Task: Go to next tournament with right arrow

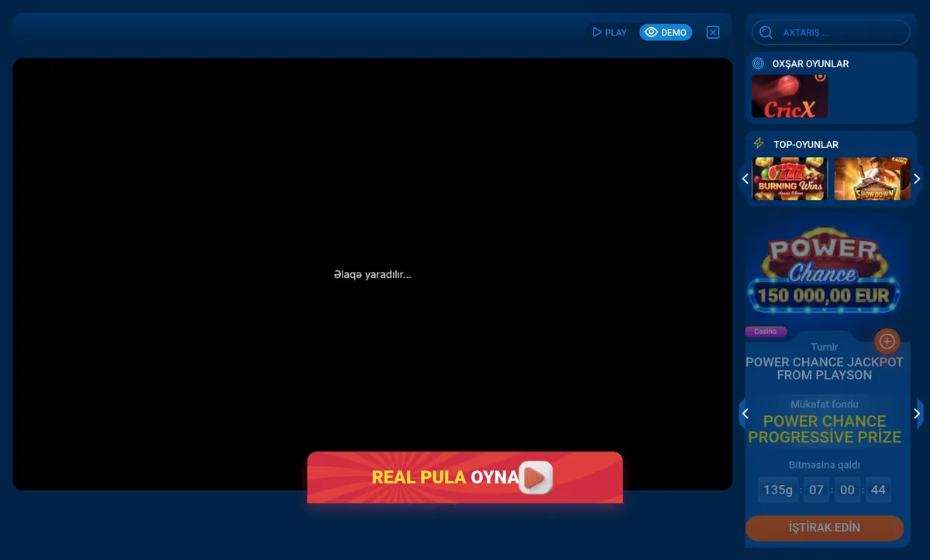Action: [918, 414]
